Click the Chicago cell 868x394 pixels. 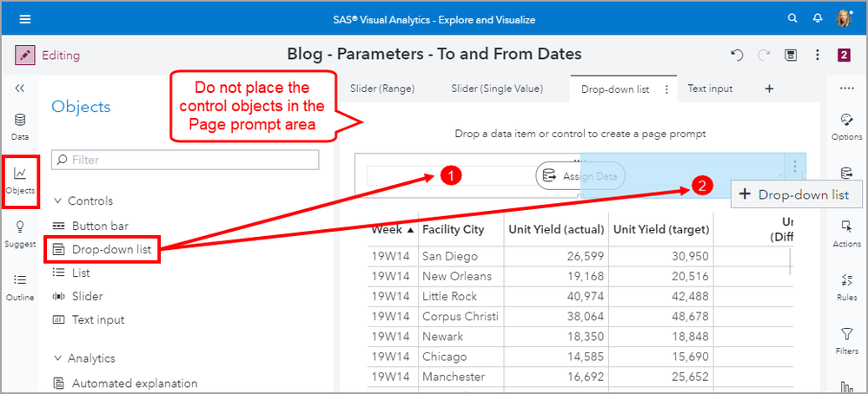pos(460,357)
